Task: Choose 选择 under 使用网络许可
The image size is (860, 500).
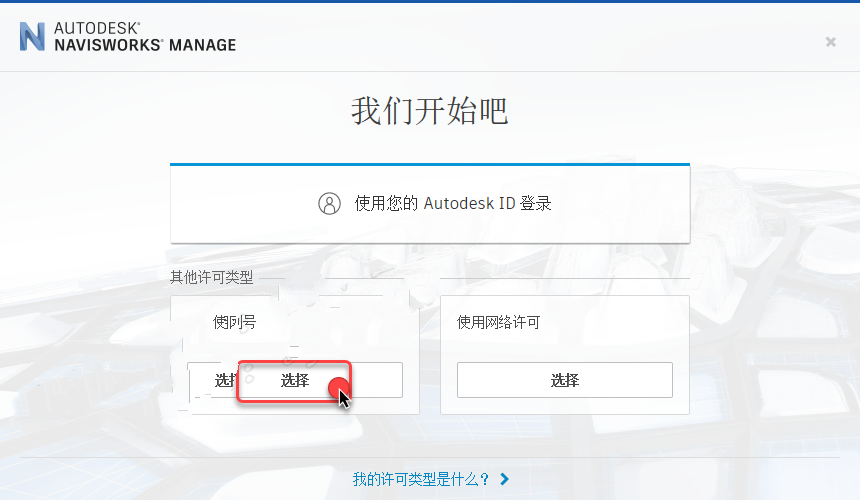Action: [x=565, y=380]
